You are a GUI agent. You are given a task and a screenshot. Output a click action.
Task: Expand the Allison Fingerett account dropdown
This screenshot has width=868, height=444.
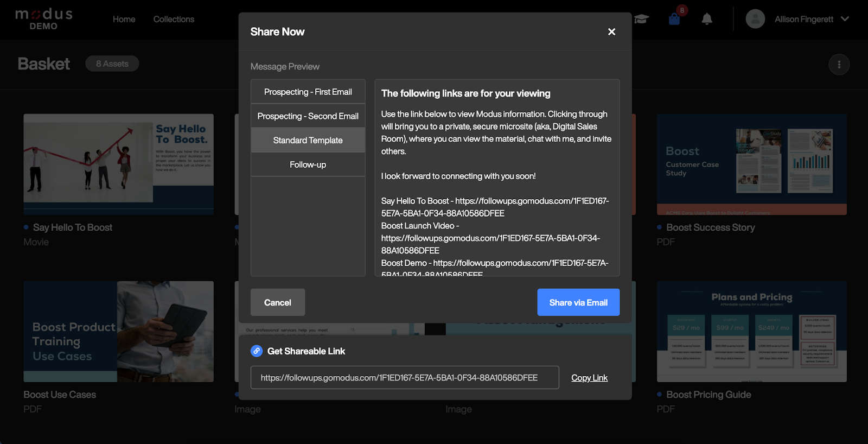click(845, 19)
